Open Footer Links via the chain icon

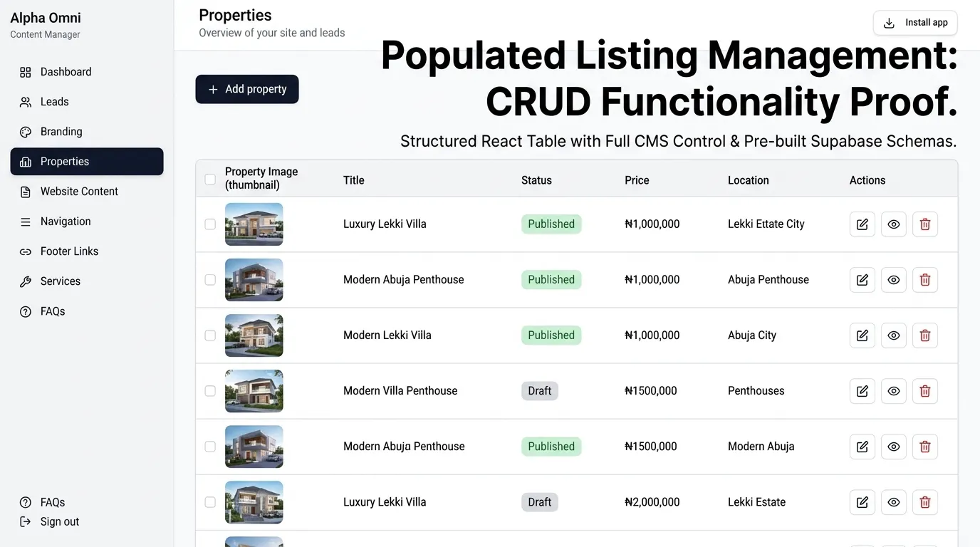click(x=26, y=251)
